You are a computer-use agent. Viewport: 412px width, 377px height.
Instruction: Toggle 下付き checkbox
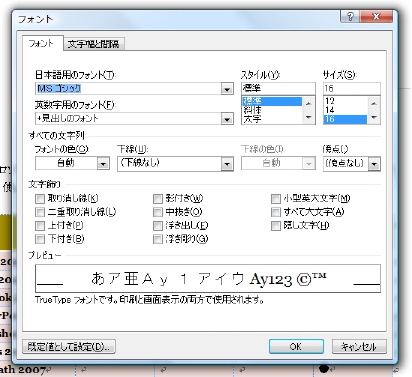click(40, 239)
